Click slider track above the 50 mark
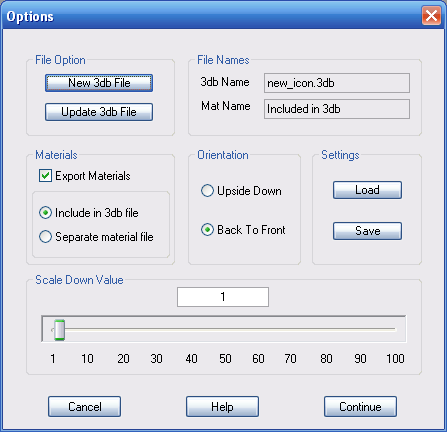This screenshot has height=432, width=447. pos(225,329)
